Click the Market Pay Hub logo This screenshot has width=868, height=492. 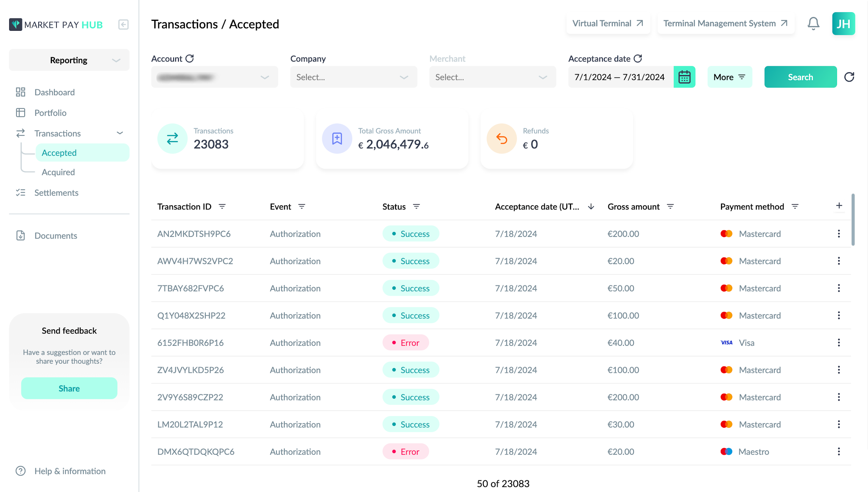(x=56, y=25)
